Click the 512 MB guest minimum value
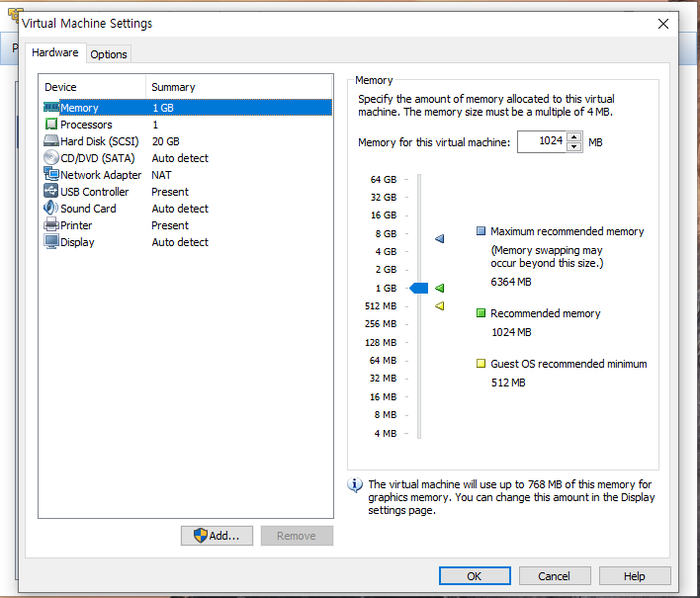 (x=508, y=383)
